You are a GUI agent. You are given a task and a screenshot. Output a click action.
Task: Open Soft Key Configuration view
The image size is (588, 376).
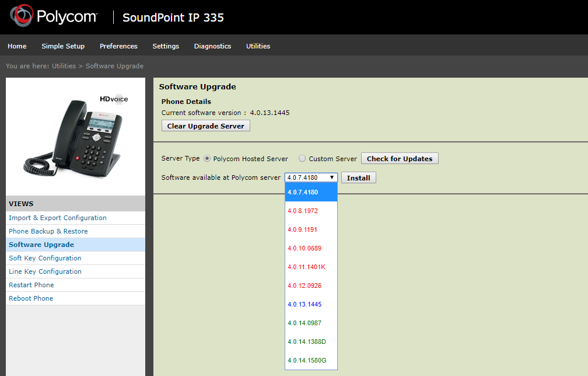pos(75,258)
